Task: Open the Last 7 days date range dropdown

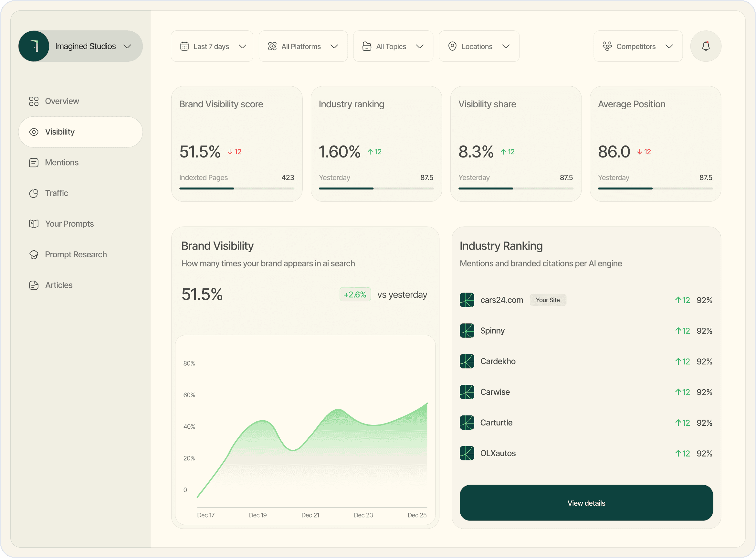Action: tap(212, 46)
